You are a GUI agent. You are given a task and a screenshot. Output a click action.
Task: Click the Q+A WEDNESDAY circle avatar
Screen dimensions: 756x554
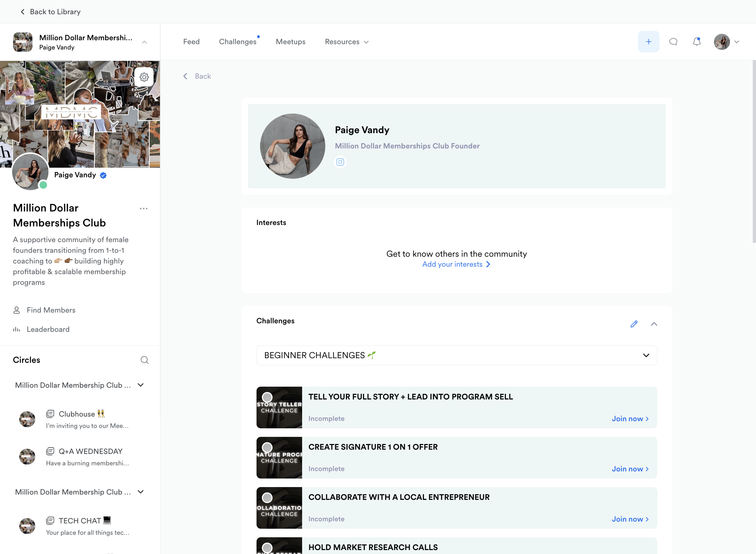coord(27,457)
